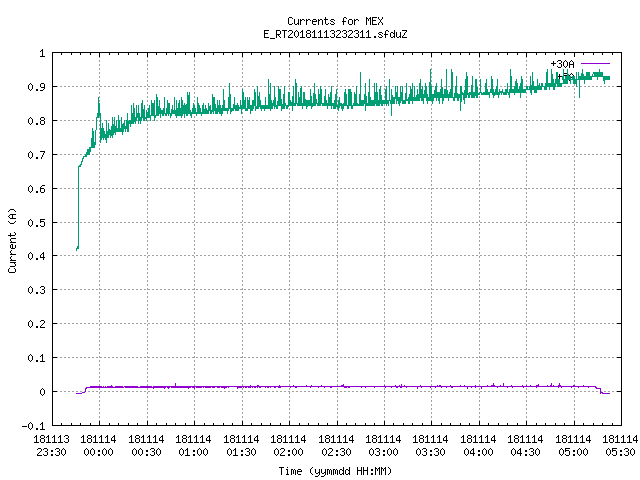
Task: Click the y-axis tick value 0.7
Action: click(x=36, y=155)
